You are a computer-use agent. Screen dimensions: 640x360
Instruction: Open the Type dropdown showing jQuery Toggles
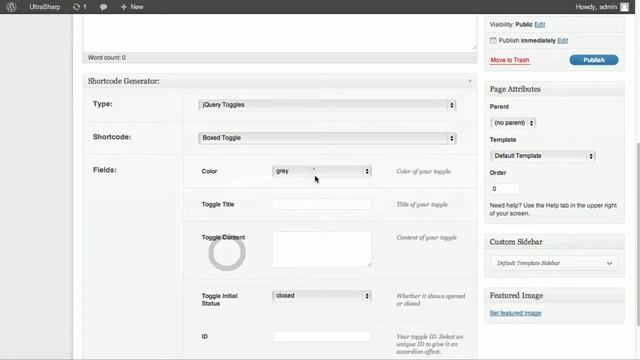coord(327,105)
